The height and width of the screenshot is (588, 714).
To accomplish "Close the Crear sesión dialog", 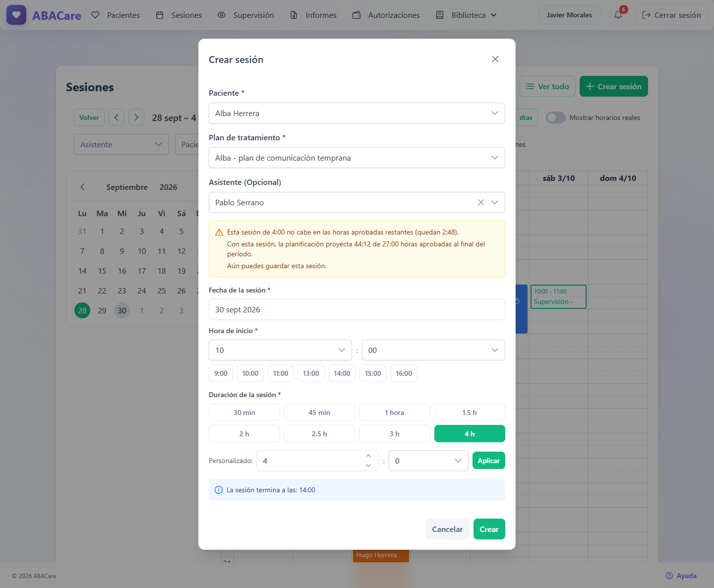I will 495,59.
